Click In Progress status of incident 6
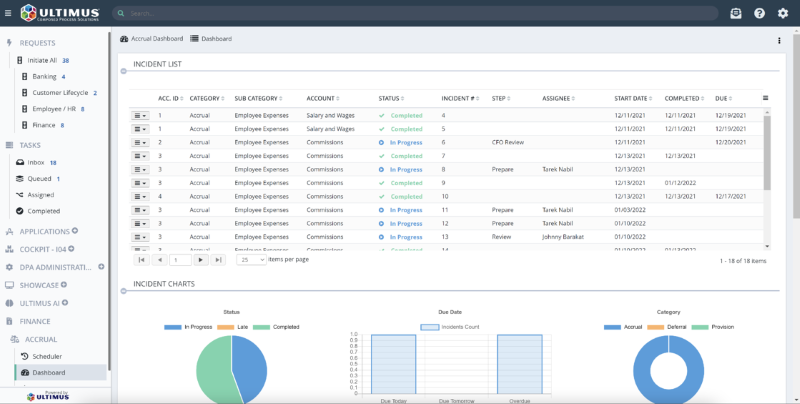Image resolution: width=800 pixels, height=404 pixels. point(401,142)
